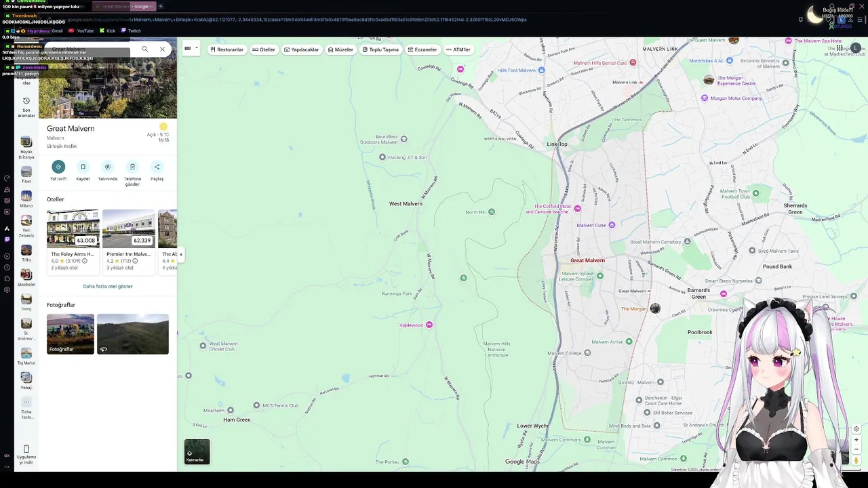The image size is (868, 488).
Task: Click the North Hill map marker
Action: pyautogui.click(x=492, y=212)
